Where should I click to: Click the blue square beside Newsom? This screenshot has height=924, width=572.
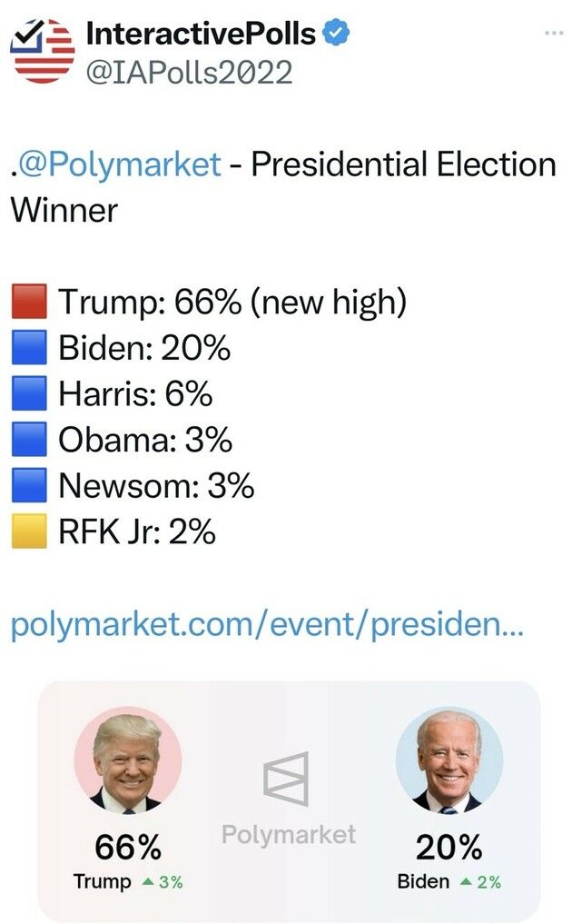(29, 486)
